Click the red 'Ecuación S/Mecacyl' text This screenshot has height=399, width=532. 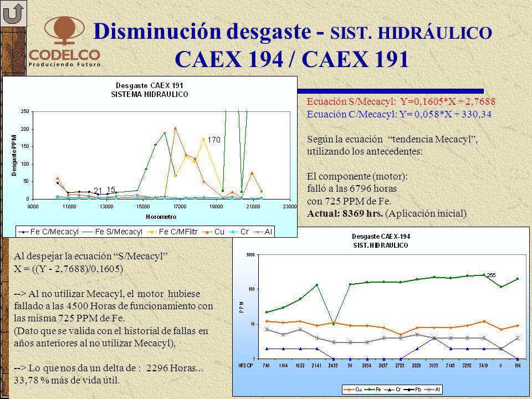click(401, 101)
